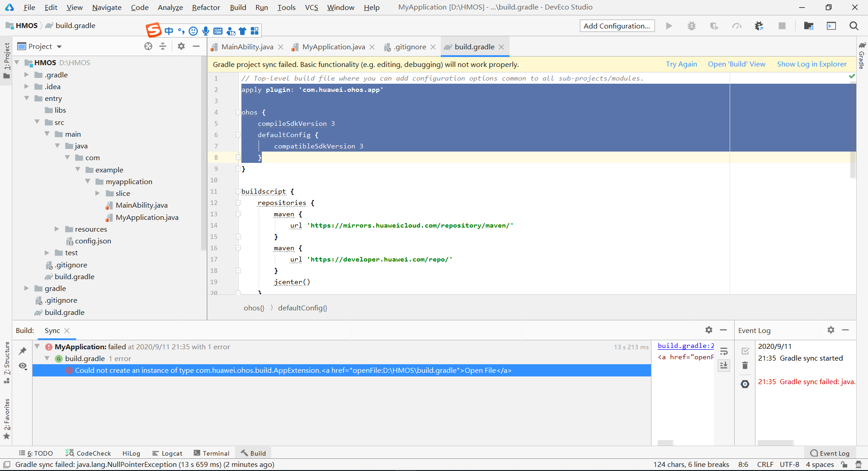
Task: Open Event Log settings gear icon
Action: pyautogui.click(x=831, y=330)
